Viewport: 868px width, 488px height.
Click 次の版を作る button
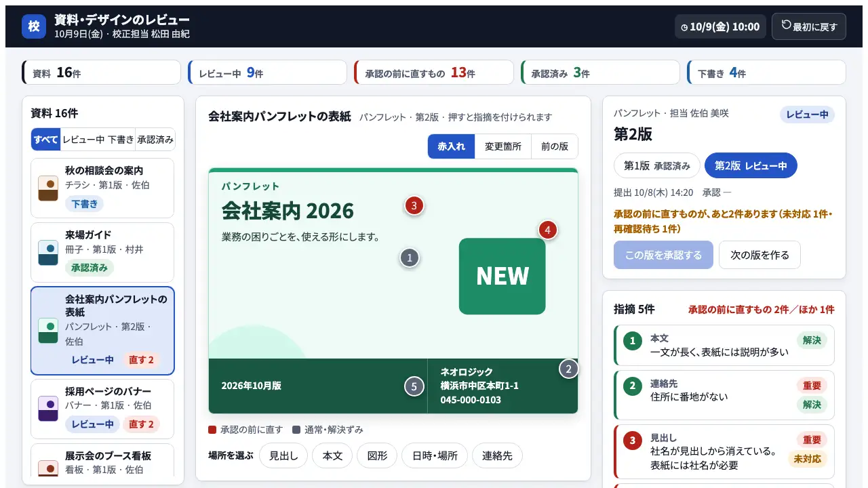[759, 255]
